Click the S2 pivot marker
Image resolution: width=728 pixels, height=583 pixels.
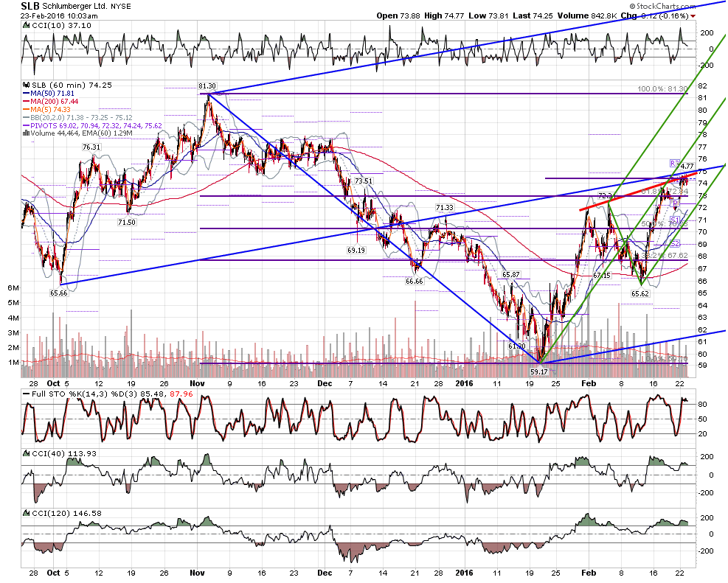tap(675, 243)
